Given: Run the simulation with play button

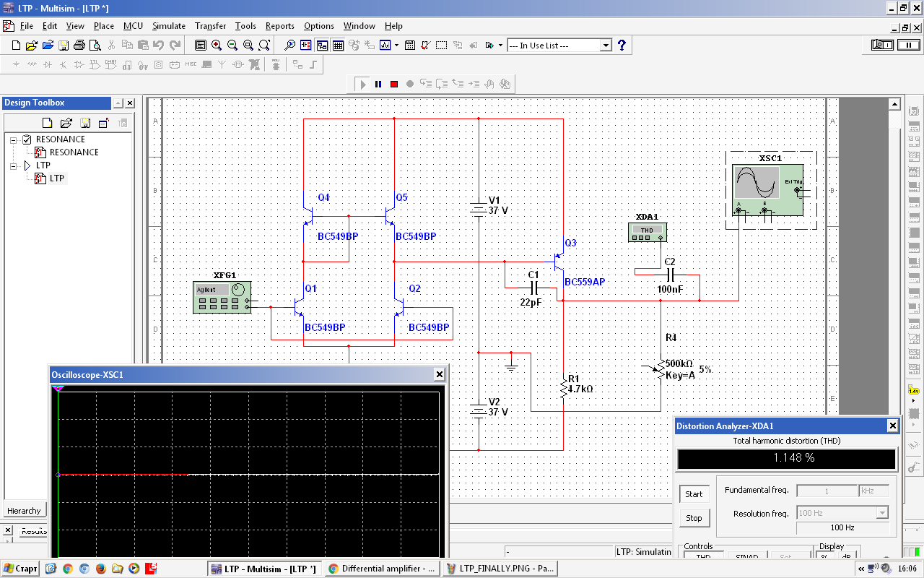Looking at the screenshot, I should [x=362, y=84].
